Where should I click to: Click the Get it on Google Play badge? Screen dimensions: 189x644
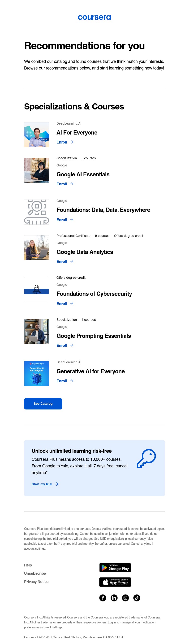tap(115, 567)
